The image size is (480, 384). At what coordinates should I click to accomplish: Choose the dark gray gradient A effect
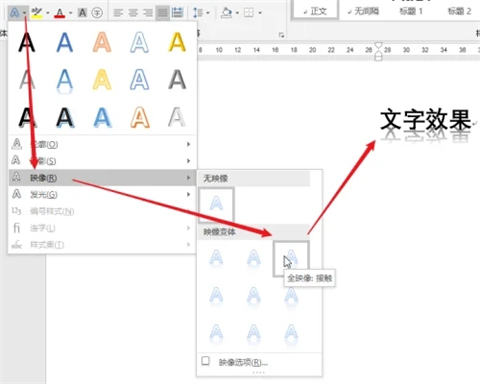tap(177, 80)
